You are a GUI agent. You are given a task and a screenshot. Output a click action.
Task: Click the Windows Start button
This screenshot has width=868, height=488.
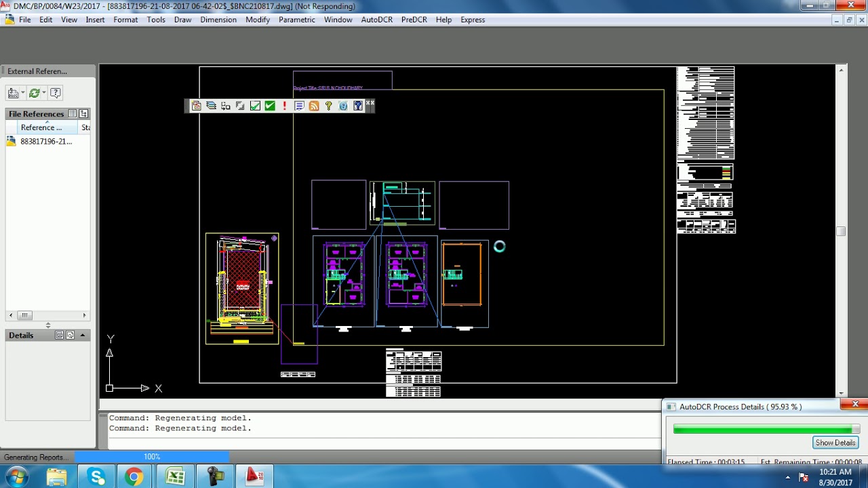coord(16,476)
